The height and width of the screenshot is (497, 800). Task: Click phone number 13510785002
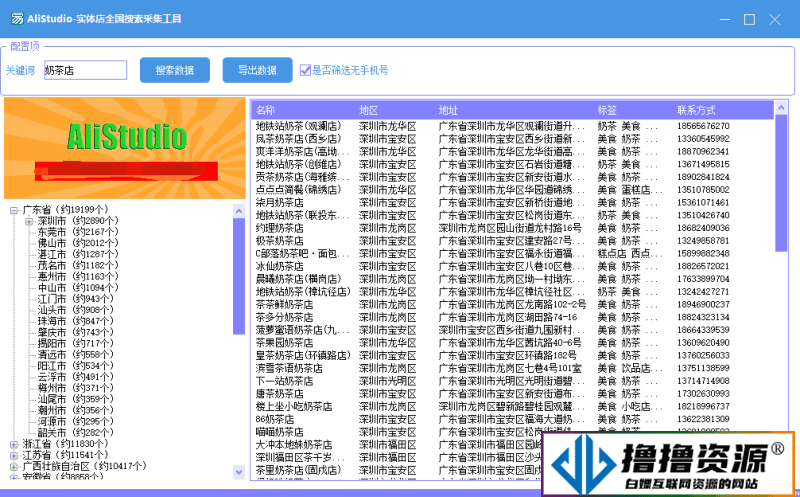pos(703,190)
